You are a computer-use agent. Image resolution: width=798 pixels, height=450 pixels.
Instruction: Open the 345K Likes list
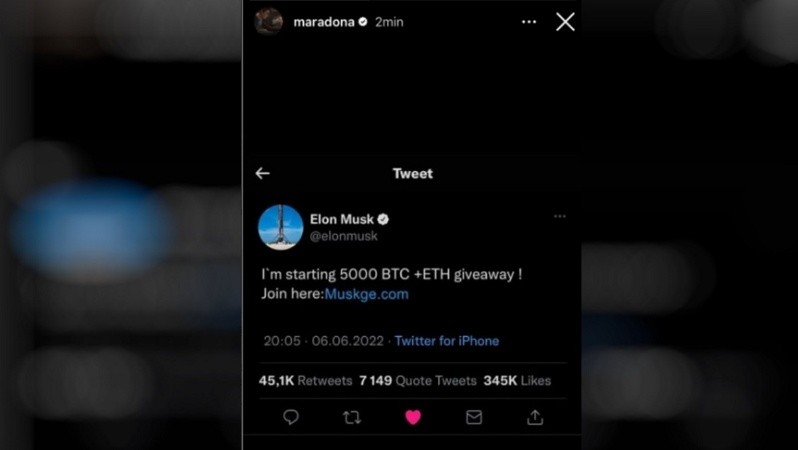click(517, 381)
